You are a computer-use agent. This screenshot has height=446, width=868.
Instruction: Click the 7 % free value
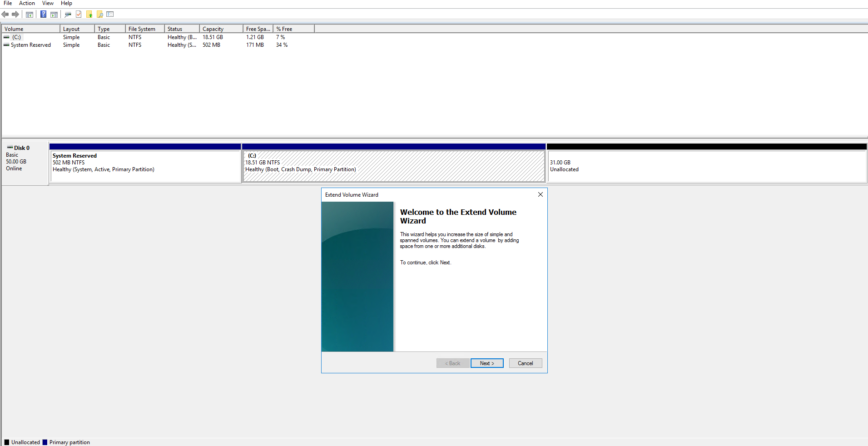click(x=280, y=37)
